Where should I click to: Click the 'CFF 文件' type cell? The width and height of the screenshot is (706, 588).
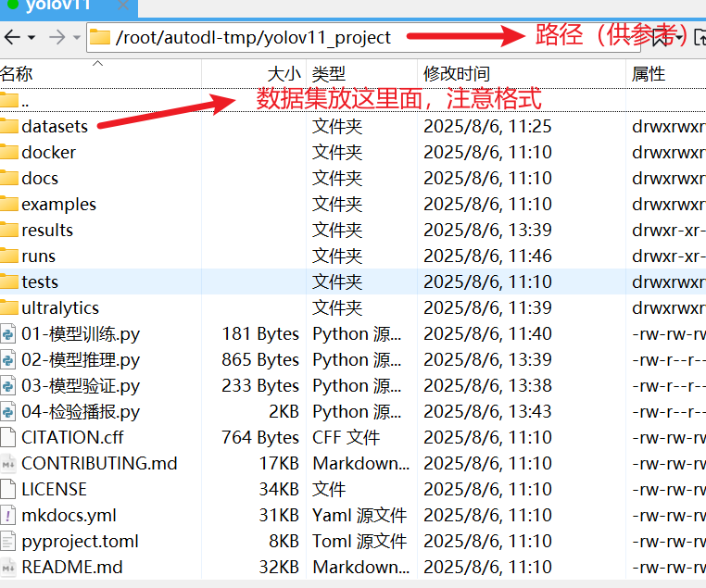pos(347,437)
